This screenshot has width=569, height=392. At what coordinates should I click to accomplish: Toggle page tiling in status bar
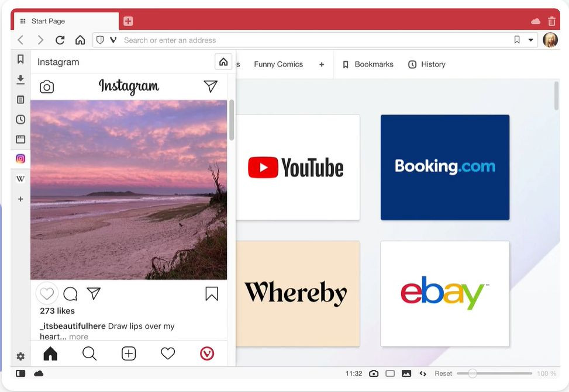(x=390, y=373)
